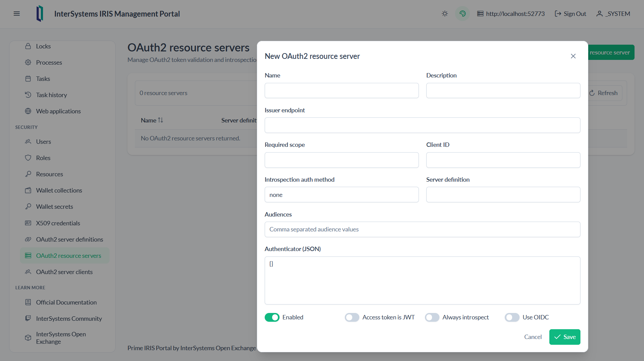Open Roles page from sidebar
This screenshot has height=361, width=644.
pos(65,158)
